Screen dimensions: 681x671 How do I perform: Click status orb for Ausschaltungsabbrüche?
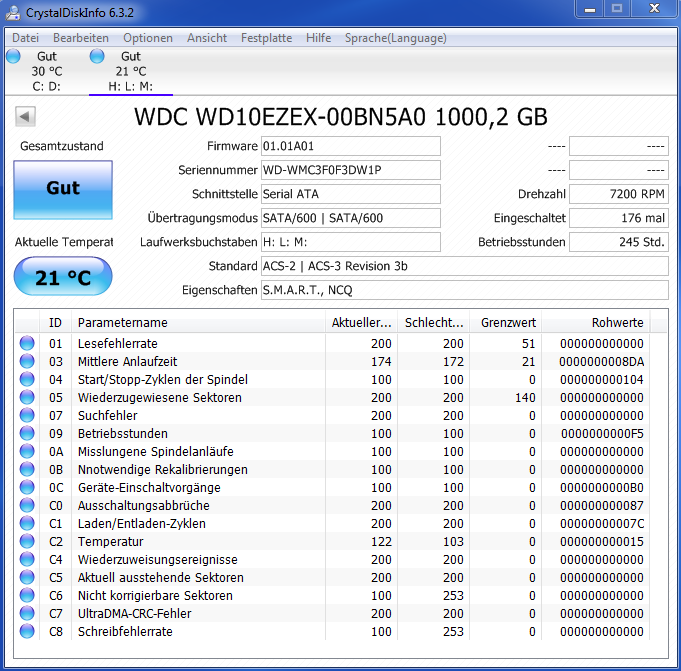point(27,505)
